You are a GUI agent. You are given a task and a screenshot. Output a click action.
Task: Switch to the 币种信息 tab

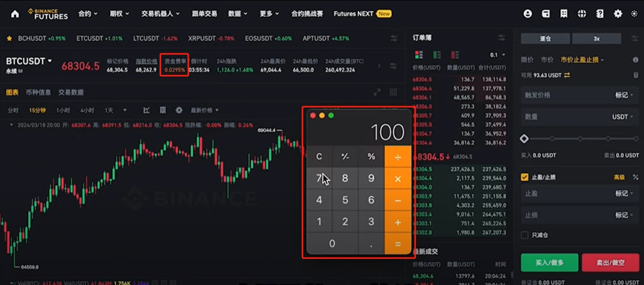(x=38, y=92)
